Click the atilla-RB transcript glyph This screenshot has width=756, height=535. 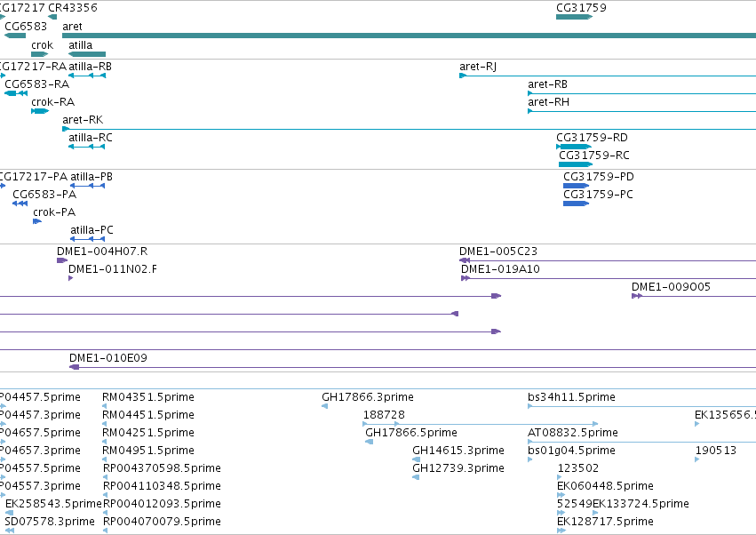click(x=87, y=76)
